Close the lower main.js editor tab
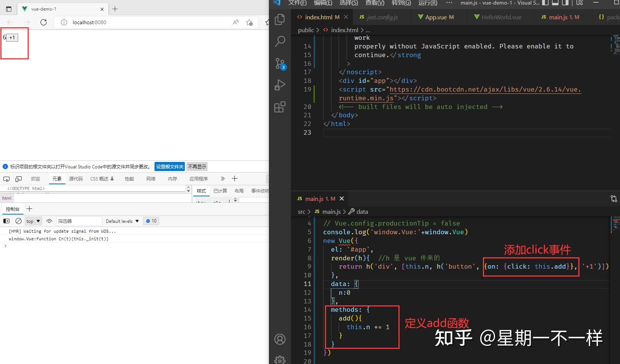Image resolution: width=620 pixels, height=364 pixels. pos(342,199)
